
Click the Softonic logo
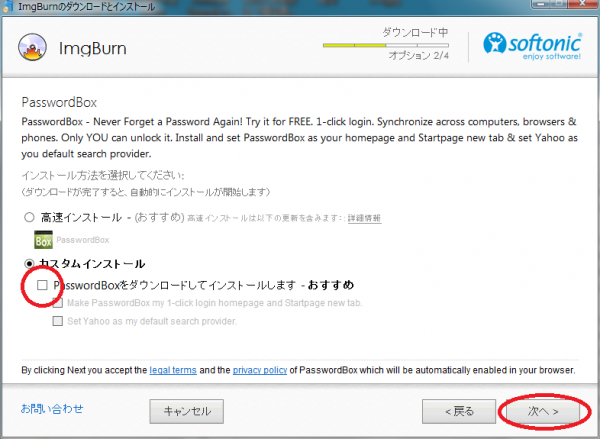(x=532, y=46)
